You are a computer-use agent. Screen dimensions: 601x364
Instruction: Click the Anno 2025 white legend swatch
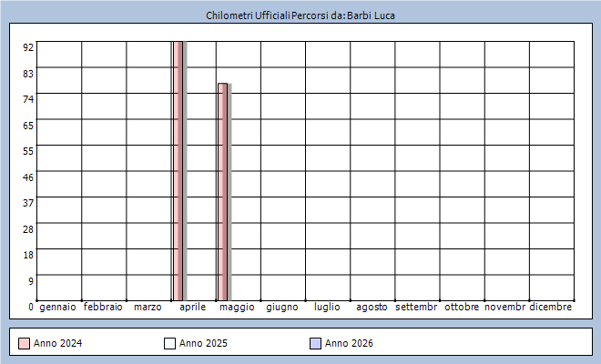tap(169, 343)
